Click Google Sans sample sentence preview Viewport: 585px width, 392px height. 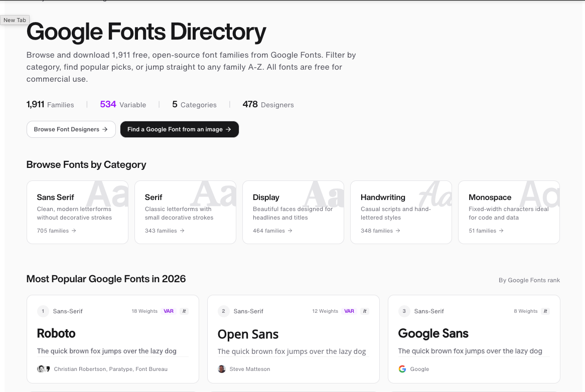tap(470, 351)
